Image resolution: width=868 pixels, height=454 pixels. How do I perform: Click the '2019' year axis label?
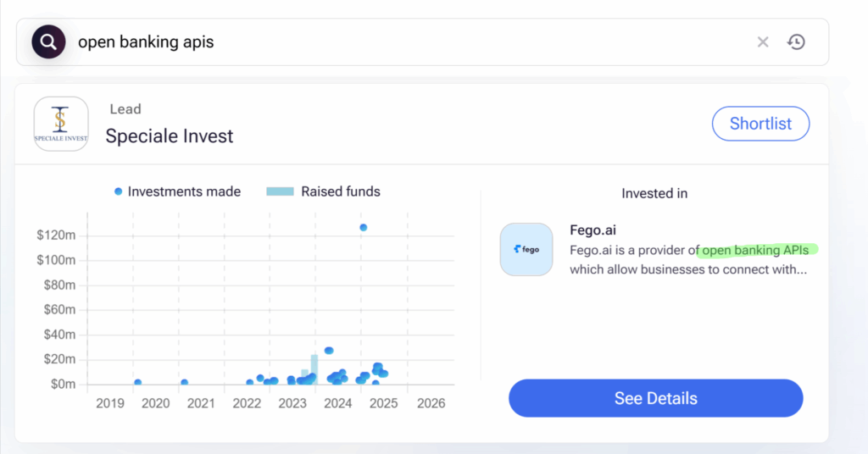tap(110, 403)
